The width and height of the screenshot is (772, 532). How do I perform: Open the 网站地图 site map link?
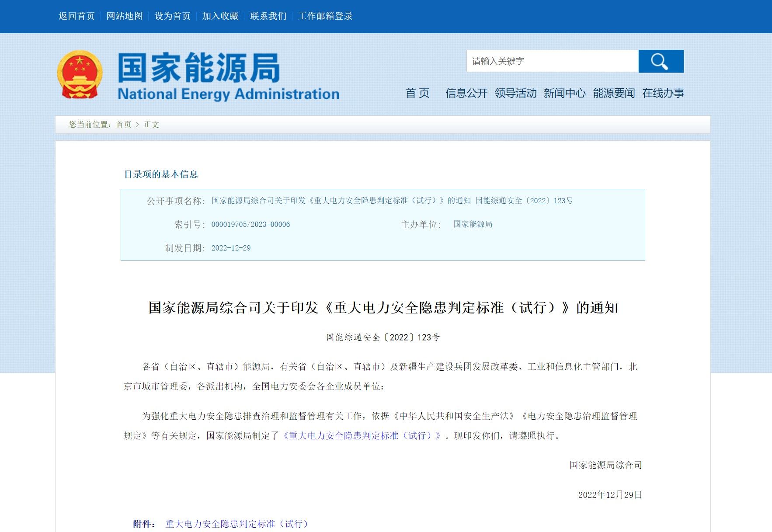tap(125, 16)
